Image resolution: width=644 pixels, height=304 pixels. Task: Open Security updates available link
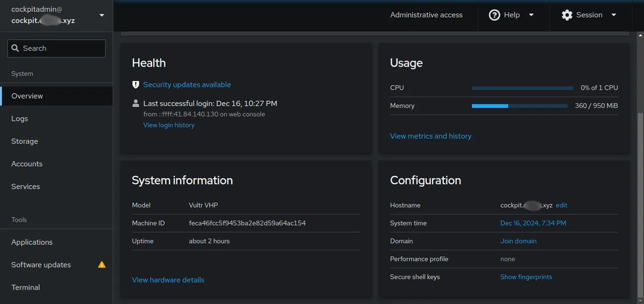(187, 85)
